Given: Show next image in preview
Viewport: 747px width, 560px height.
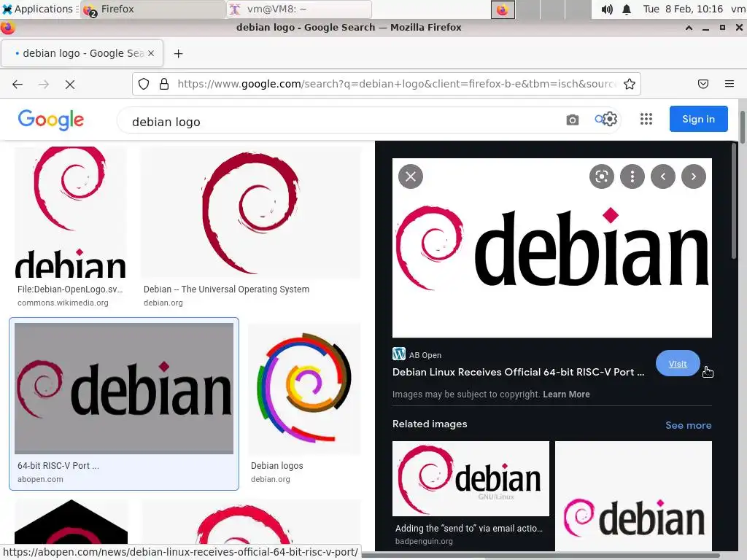Looking at the screenshot, I should pos(693,176).
